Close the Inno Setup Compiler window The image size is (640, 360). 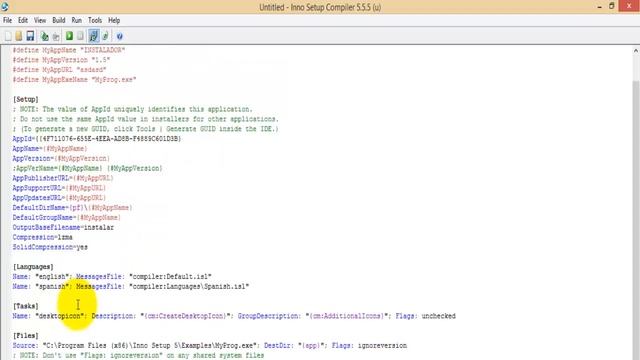coord(629,6)
